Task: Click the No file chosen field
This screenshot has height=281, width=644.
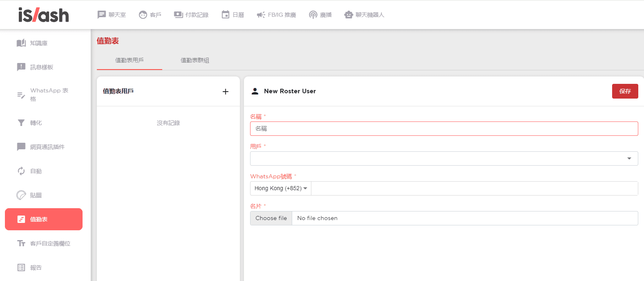Action: (x=465, y=218)
